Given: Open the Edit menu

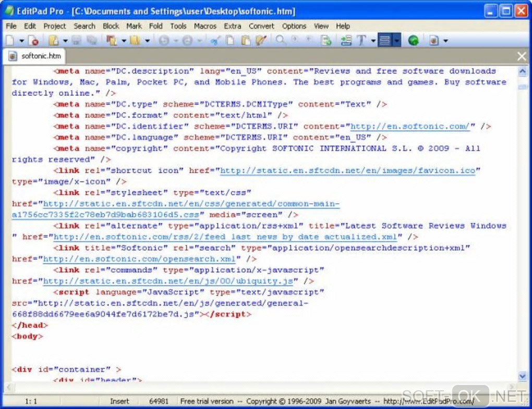Looking at the screenshot, I should pyautogui.click(x=30, y=26).
